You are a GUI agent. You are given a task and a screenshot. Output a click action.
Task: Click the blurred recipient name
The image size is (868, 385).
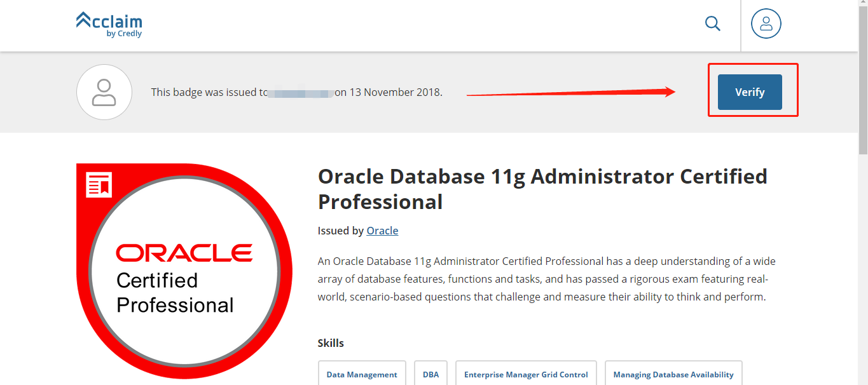point(300,93)
